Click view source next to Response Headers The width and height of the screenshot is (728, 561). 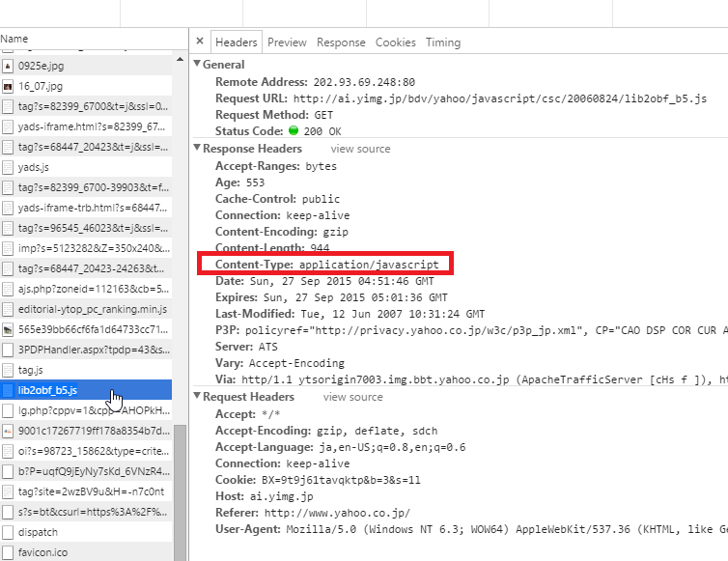click(360, 149)
